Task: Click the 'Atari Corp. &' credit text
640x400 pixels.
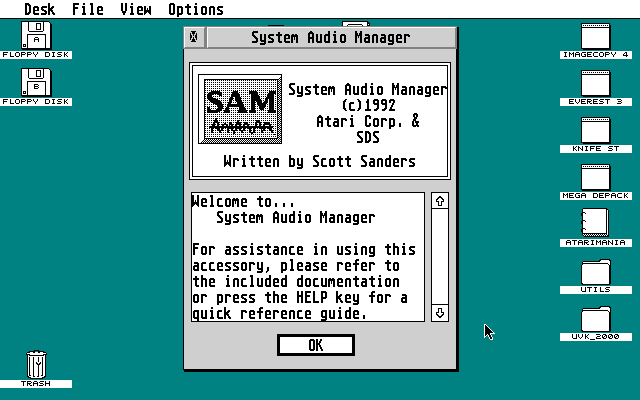Action: click(x=368, y=122)
